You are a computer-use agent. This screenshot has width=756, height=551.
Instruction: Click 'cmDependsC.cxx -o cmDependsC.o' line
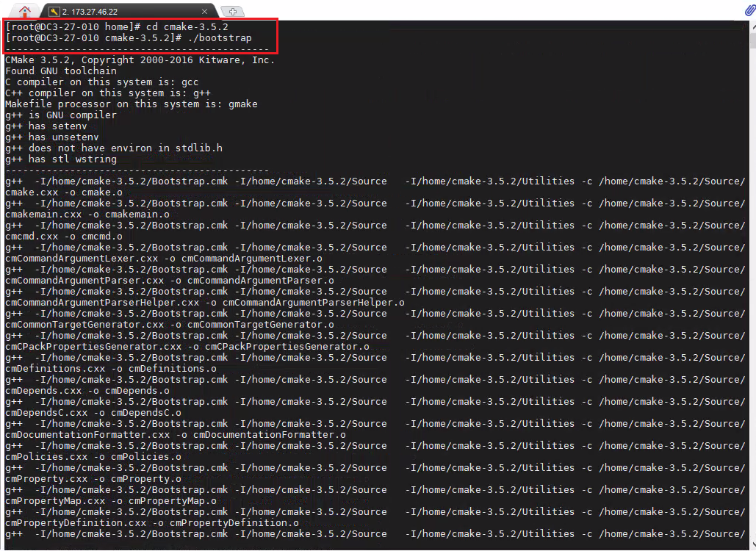tap(93, 413)
